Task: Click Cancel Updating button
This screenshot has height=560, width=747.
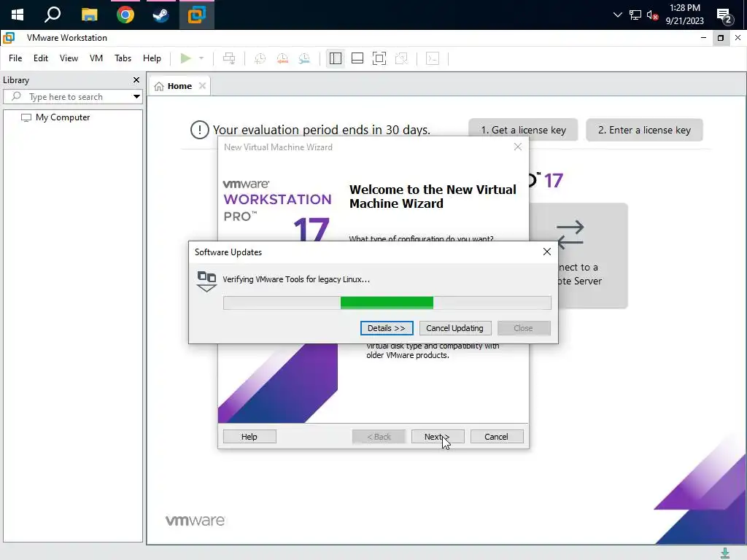Action: [454, 328]
